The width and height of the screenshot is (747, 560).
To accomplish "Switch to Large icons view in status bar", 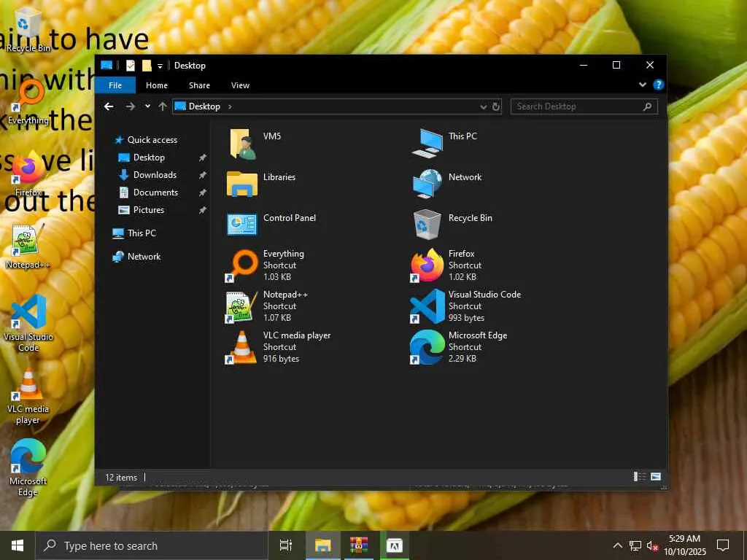I will pyautogui.click(x=656, y=477).
